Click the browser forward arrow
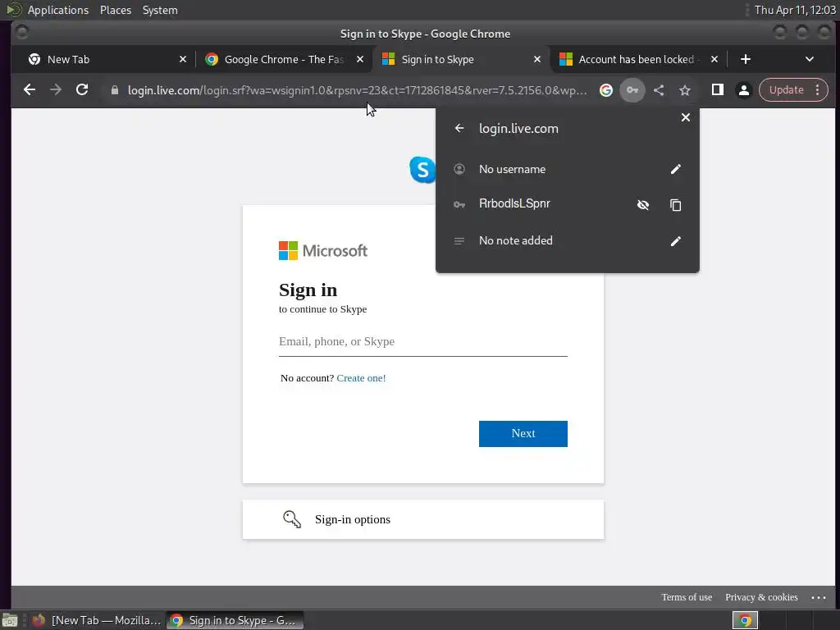Viewport: 840px width, 630px height. point(56,90)
